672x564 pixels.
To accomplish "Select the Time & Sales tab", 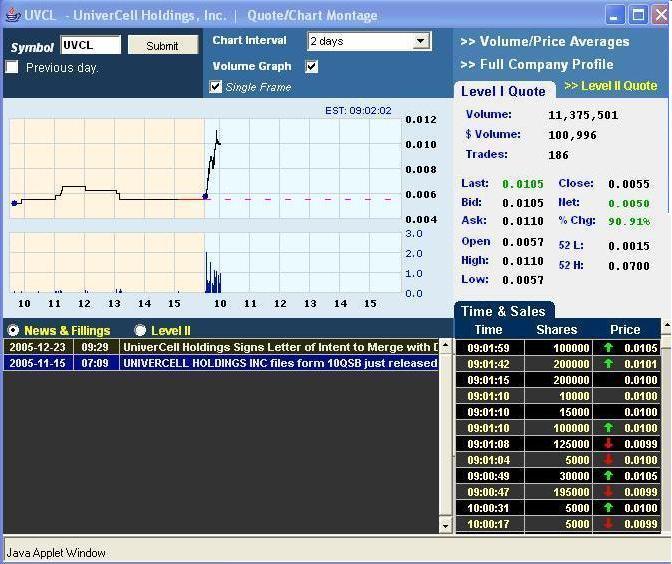I will 503,311.
